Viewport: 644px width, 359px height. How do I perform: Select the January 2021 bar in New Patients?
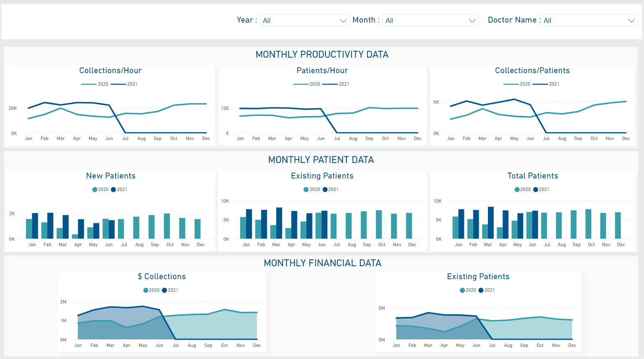point(35,226)
